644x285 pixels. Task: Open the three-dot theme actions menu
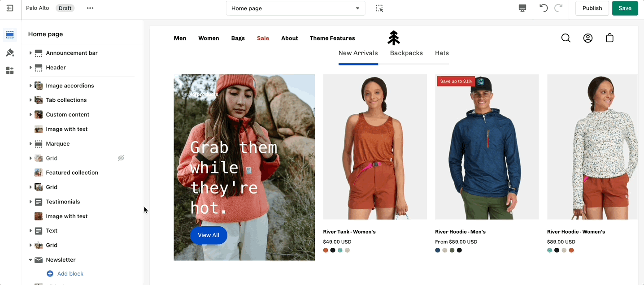(x=90, y=8)
